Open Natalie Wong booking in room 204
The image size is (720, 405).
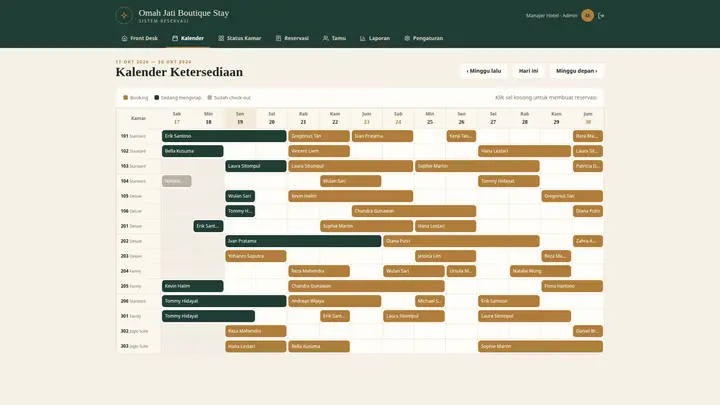point(540,271)
